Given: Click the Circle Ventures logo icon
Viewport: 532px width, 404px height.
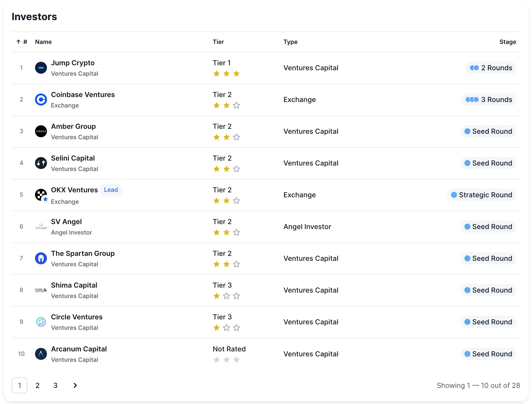Looking at the screenshot, I should [x=41, y=322].
